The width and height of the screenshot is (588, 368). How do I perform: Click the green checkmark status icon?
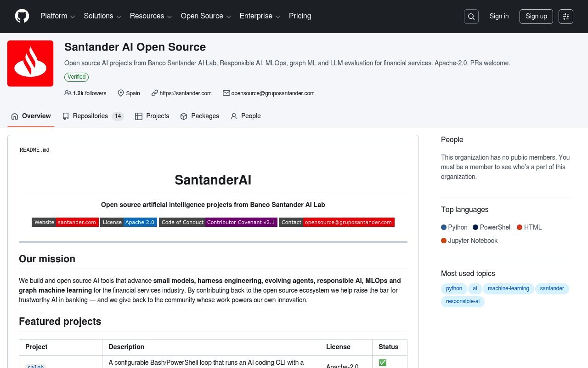tap(382, 362)
